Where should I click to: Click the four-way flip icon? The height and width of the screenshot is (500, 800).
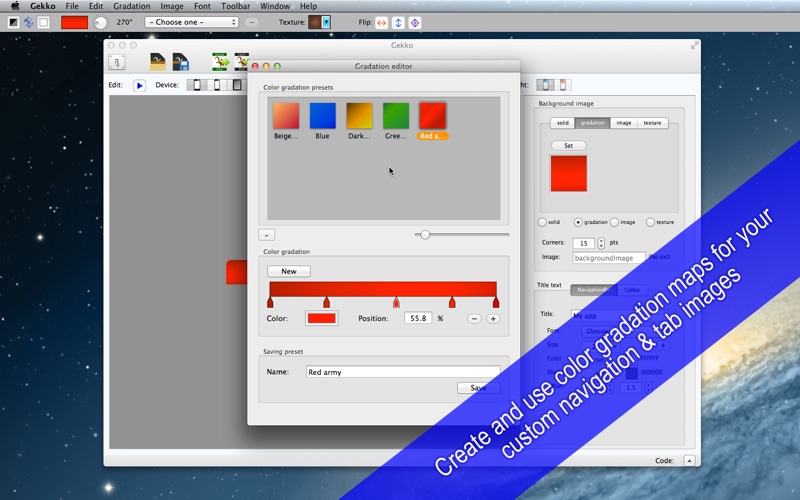(x=415, y=22)
